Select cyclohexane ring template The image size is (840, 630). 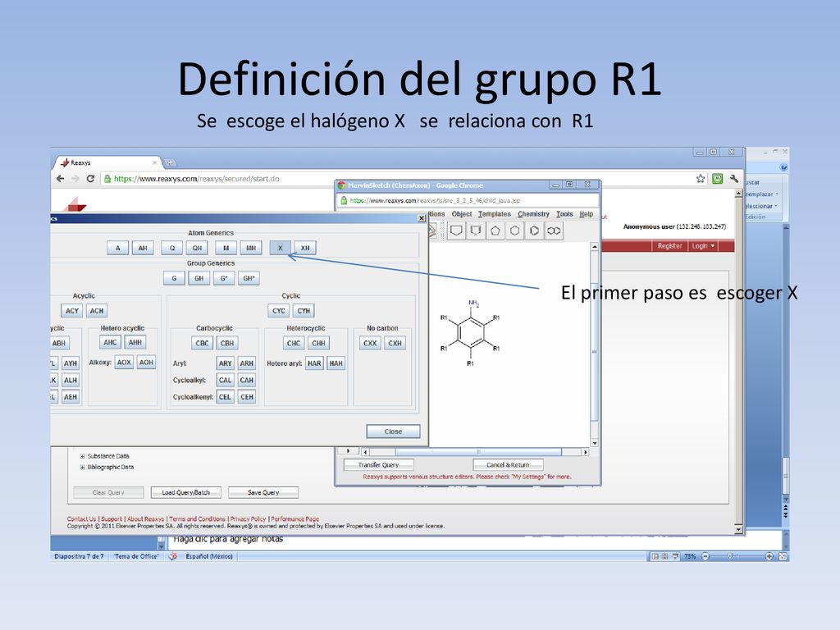click(x=515, y=231)
